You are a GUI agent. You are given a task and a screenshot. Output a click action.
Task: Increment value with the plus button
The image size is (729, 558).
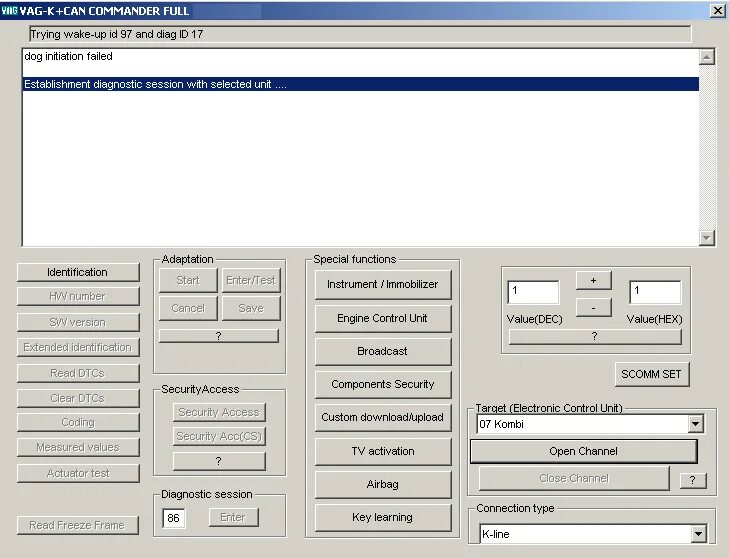pos(593,280)
